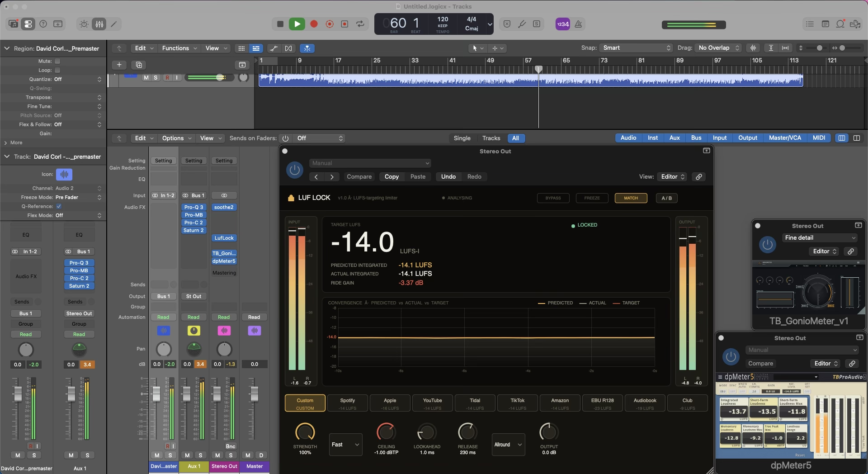Toggle the Loop checkbox in Region inspector
Viewport: 868px width, 474px height.
(57, 70)
